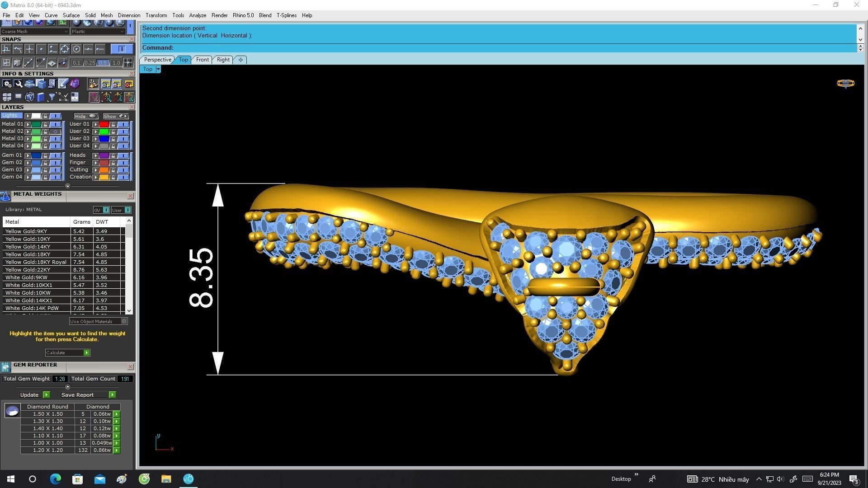This screenshot has width=868, height=488.
Task: Toggle visibility of Metal 02 layer
Action: [x=55, y=131]
